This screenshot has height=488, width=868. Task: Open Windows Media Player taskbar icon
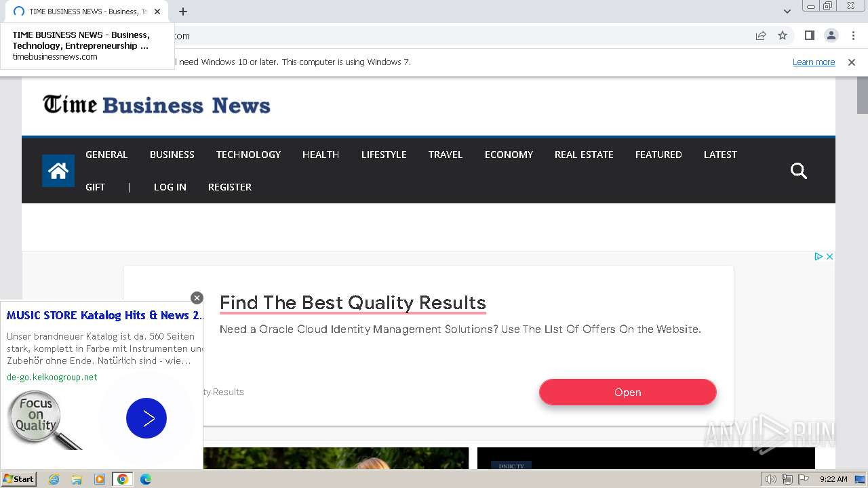tap(100, 479)
